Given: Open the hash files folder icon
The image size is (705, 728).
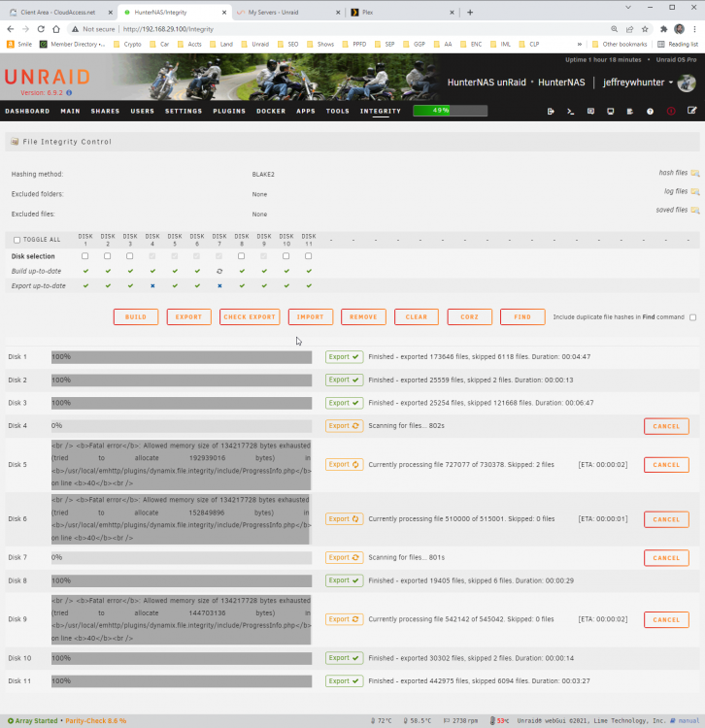Looking at the screenshot, I should [x=694, y=173].
